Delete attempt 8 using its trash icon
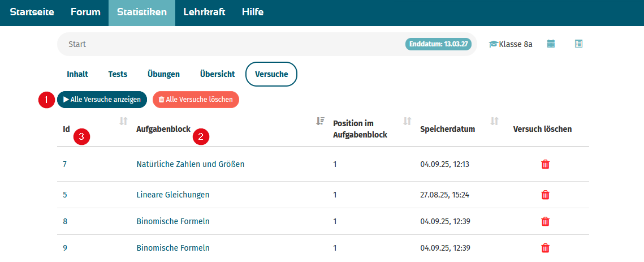 [x=545, y=222]
